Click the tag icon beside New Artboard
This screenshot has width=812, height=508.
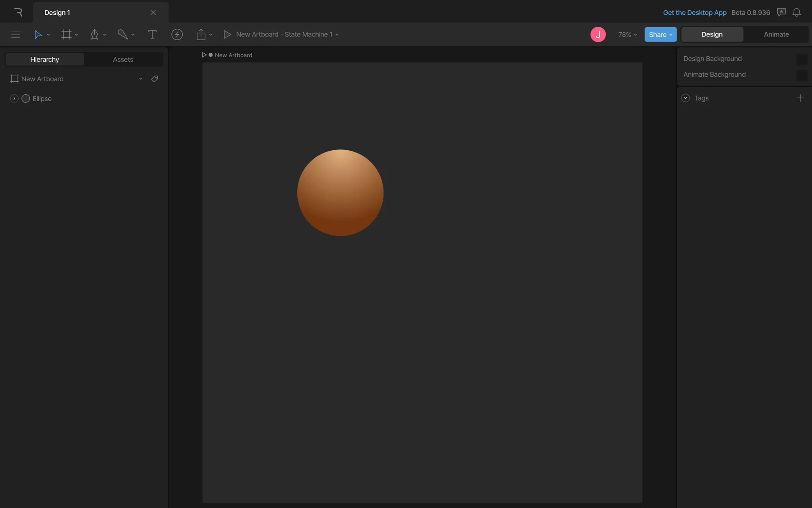click(x=155, y=79)
